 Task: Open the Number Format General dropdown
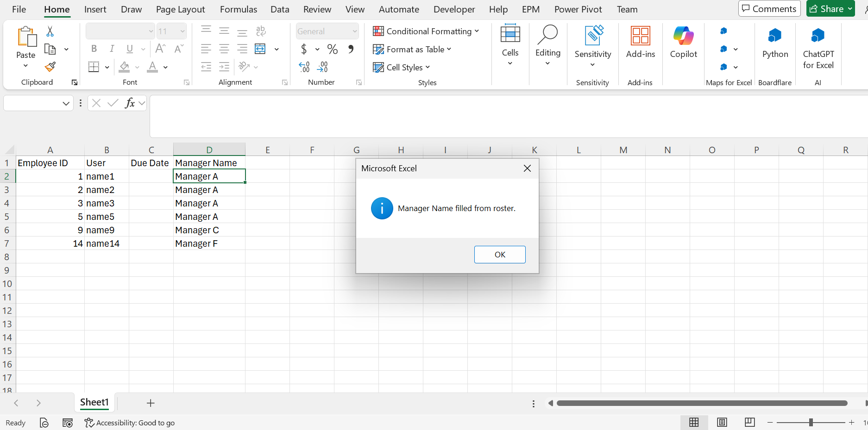[x=355, y=31]
